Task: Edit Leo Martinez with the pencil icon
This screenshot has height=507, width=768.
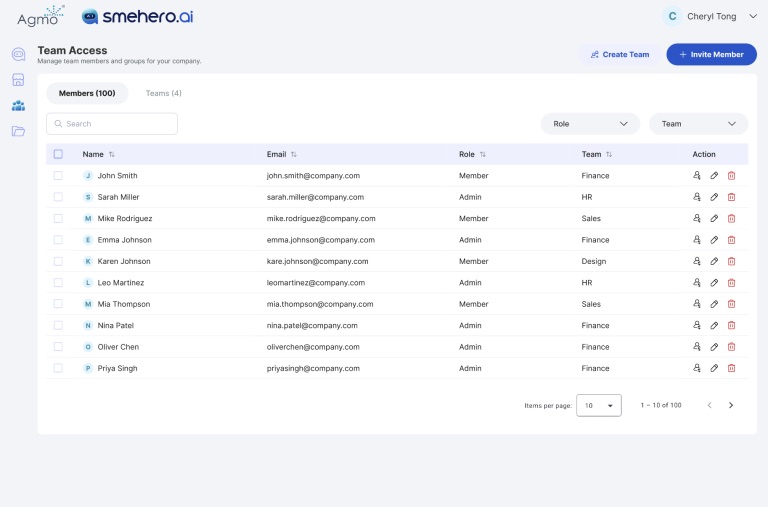Action: click(x=714, y=283)
